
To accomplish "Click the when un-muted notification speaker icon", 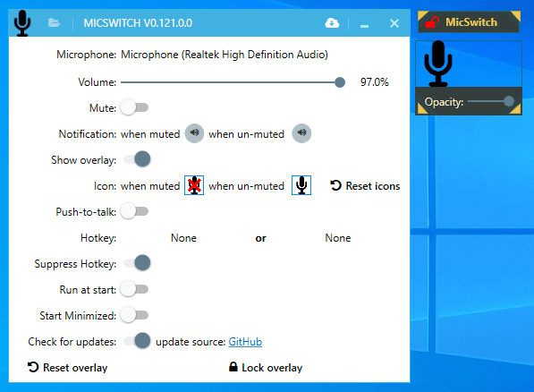I will tap(301, 133).
